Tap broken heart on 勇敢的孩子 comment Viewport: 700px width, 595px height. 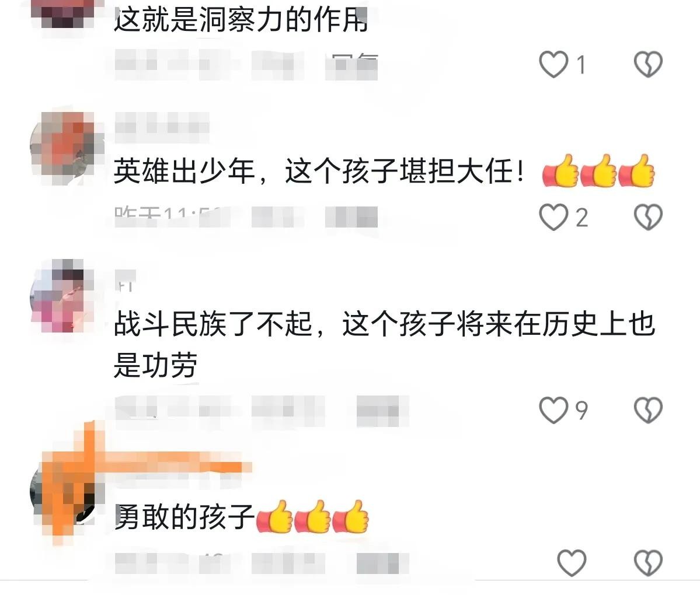click(648, 563)
